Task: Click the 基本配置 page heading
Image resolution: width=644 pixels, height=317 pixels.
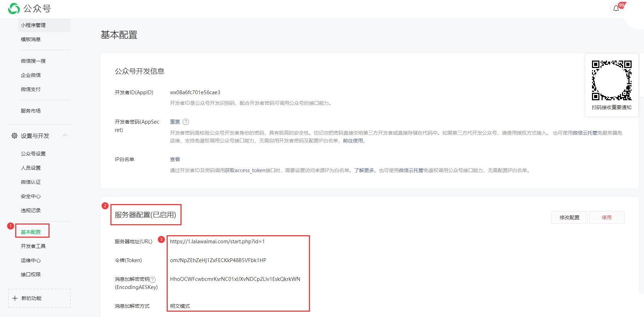Action: (x=119, y=35)
